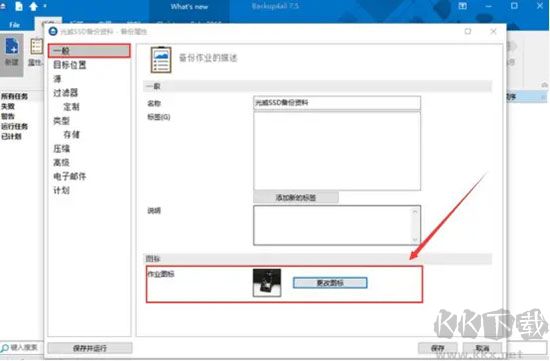Viewport: 550px width, 361px height.
Task: Select the 一般 page in the sidebar
Action: 89,51
